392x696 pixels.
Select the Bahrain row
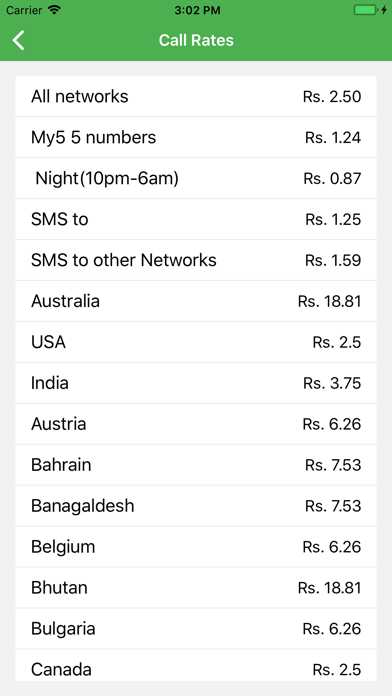click(196, 465)
